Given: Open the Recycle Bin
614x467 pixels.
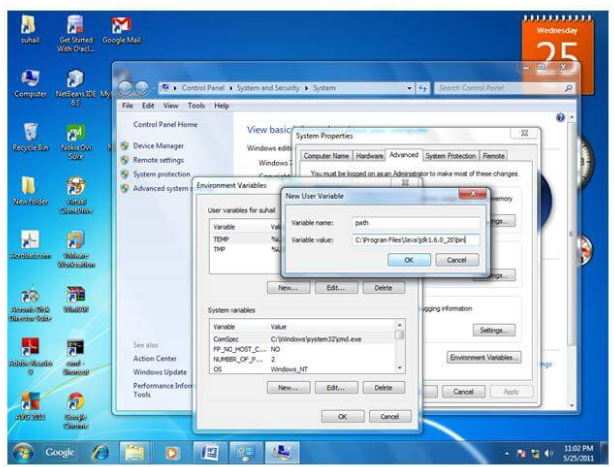Looking at the screenshot, I should click(30, 137).
